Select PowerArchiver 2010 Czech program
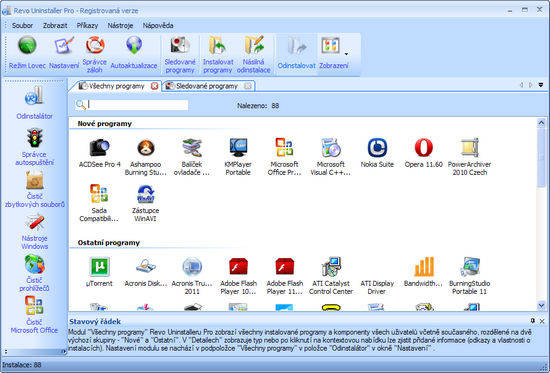The image size is (550, 373). coord(469,157)
